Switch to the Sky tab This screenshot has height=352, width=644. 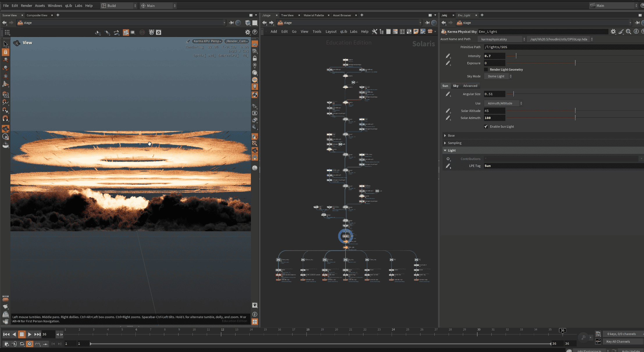click(x=456, y=86)
